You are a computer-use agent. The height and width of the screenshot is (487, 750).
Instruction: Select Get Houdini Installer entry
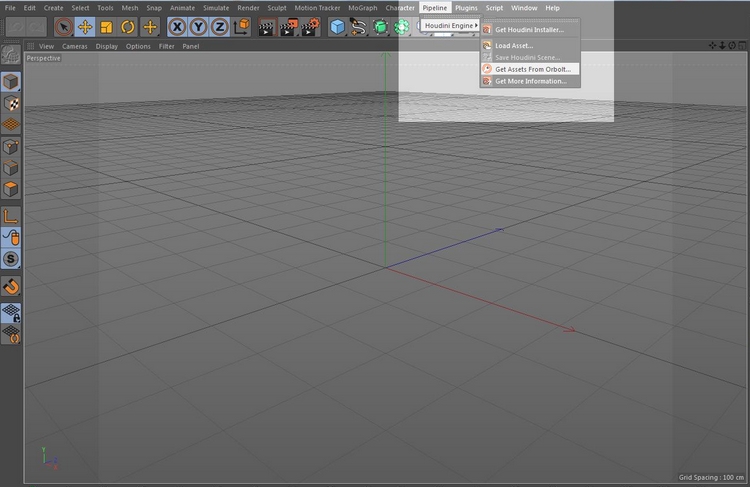click(529, 30)
